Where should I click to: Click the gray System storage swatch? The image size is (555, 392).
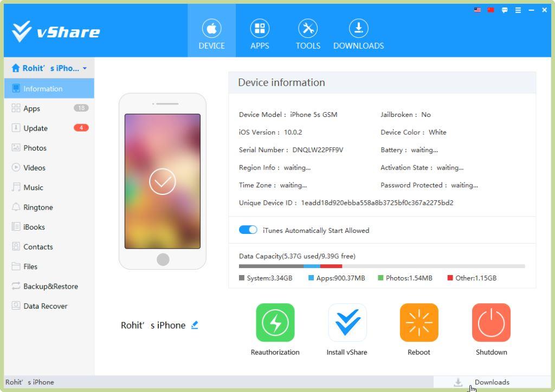242,278
